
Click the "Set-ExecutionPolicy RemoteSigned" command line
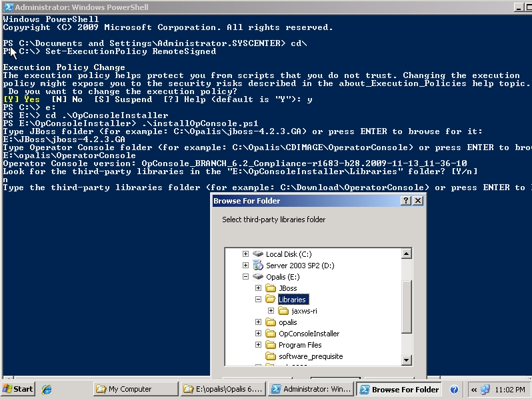(x=131, y=51)
